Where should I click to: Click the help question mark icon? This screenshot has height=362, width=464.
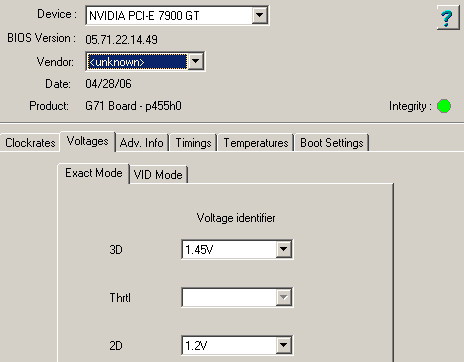[x=448, y=18]
